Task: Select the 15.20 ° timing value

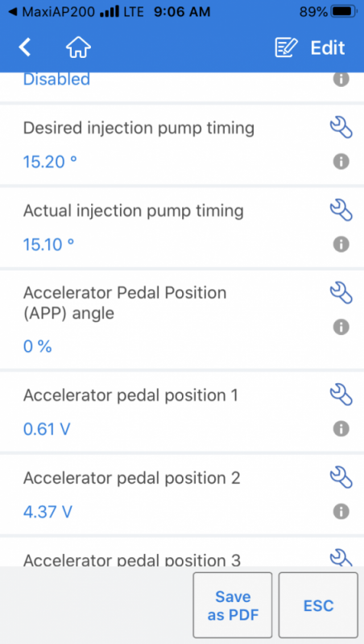Action: pyautogui.click(x=50, y=162)
